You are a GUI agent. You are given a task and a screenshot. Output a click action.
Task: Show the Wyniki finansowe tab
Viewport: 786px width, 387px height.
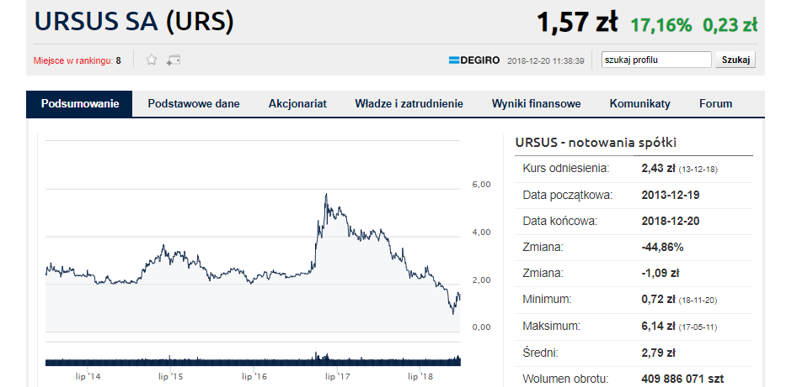536,104
